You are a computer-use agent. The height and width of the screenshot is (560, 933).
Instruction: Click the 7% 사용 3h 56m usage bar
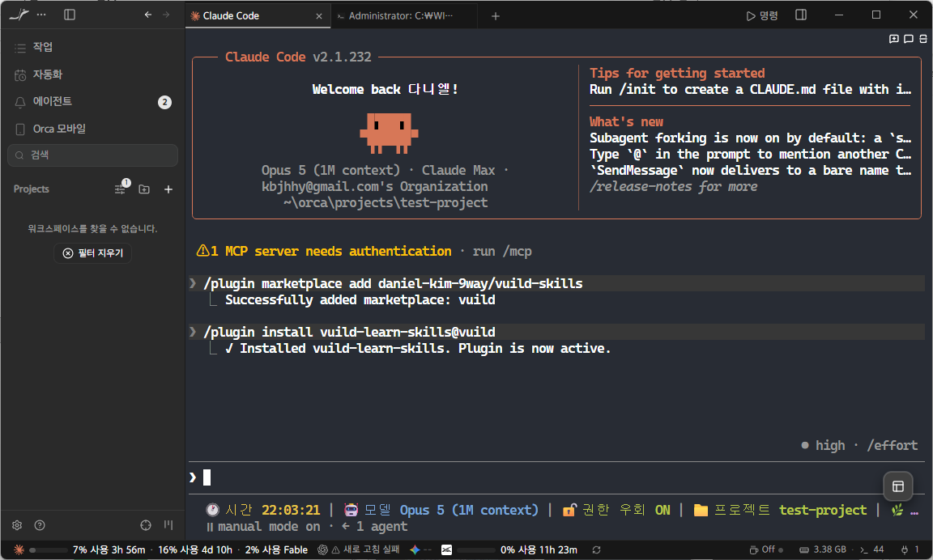coord(87,550)
